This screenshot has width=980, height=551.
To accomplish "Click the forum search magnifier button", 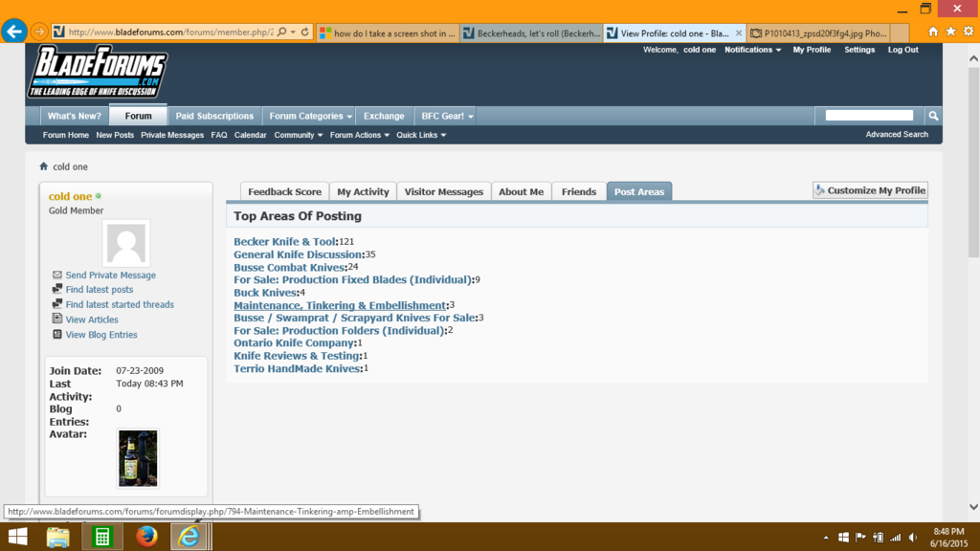I will pyautogui.click(x=933, y=116).
